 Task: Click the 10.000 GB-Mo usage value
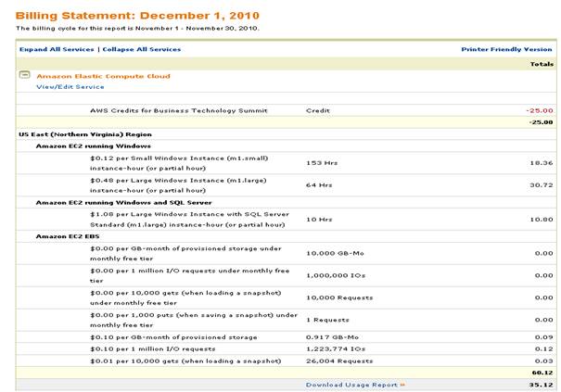tap(335, 253)
